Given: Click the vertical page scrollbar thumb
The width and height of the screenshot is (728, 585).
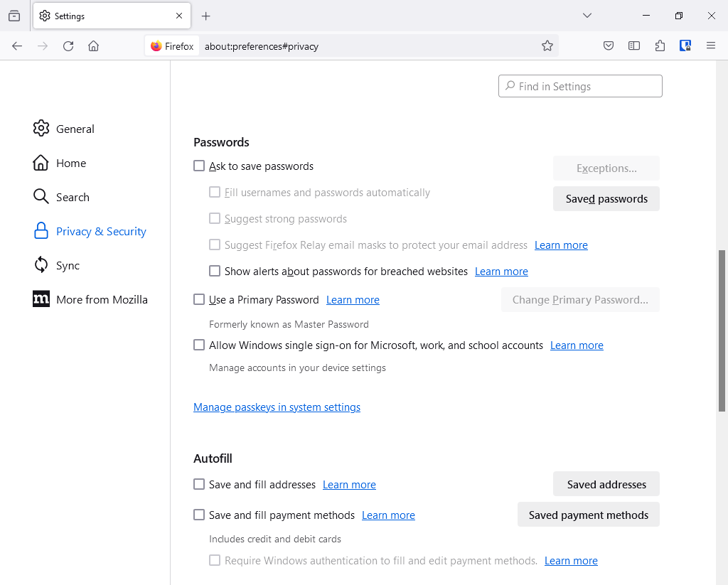Looking at the screenshot, I should click(722, 331).
